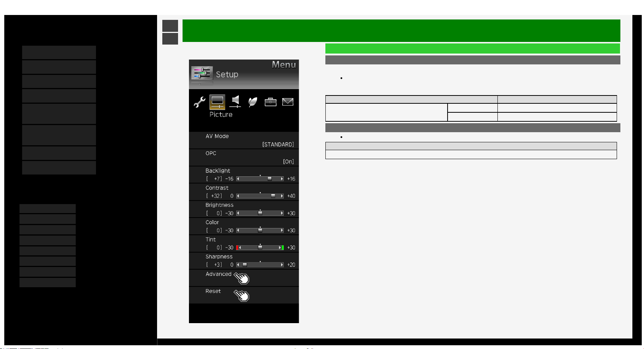This screenshot has width=644, height=349.
Task: Open the OPC menu item
Action: [x=244, y=158]
